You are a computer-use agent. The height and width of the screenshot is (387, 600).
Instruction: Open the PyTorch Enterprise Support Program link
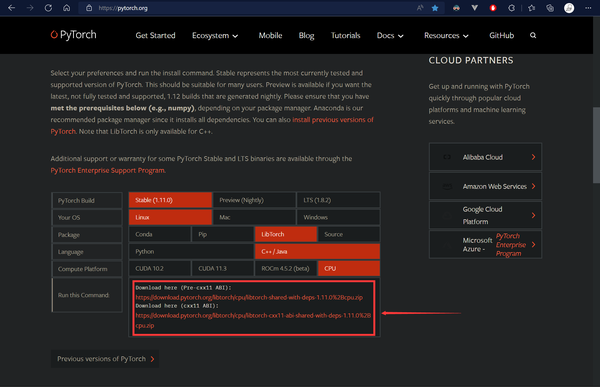[108, 170]
